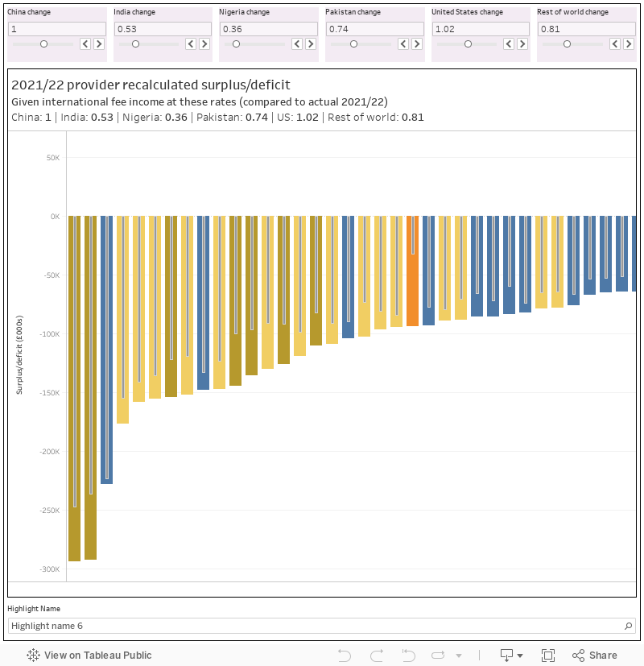Click the United States change slider handle

(468, 44)
